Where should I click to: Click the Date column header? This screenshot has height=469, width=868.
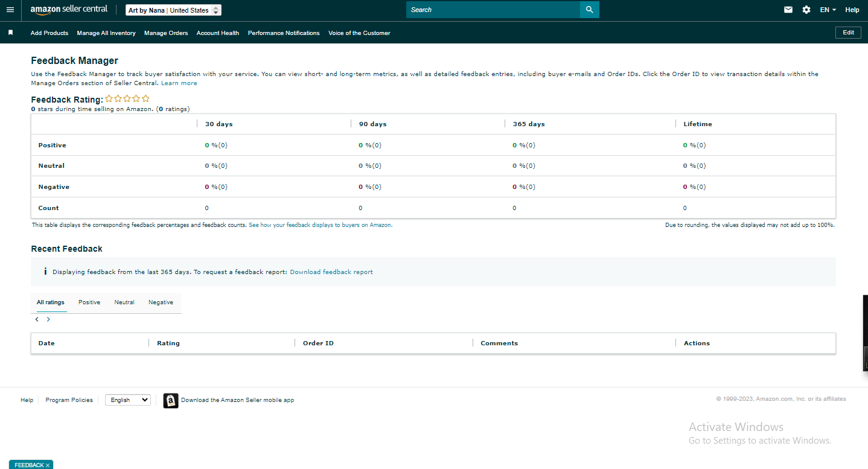click(x=46, y=343)
